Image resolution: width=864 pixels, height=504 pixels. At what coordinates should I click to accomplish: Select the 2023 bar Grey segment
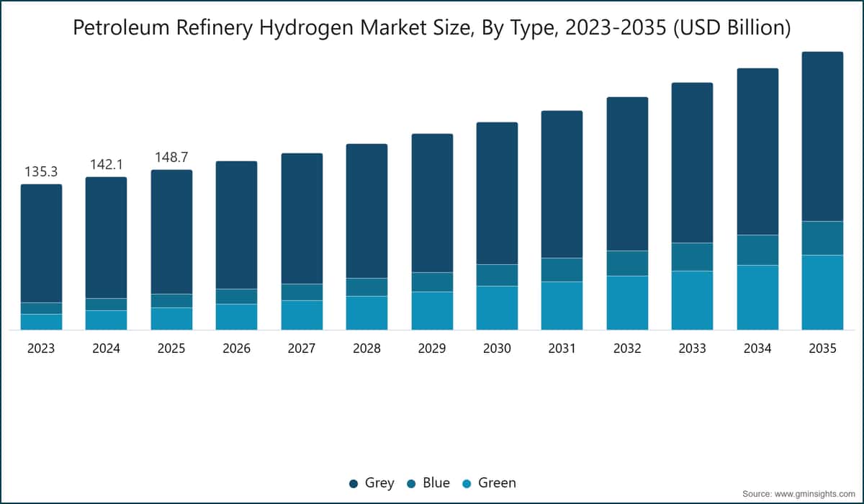[x=41, y=243]
